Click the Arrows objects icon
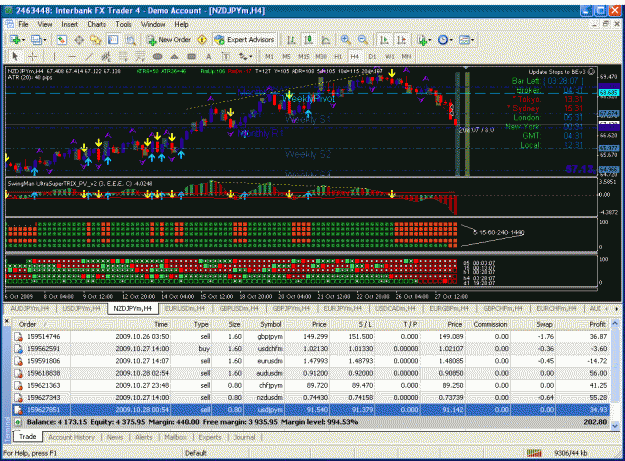The width and height of the screenshot is (625, 461). click(242, 57)
